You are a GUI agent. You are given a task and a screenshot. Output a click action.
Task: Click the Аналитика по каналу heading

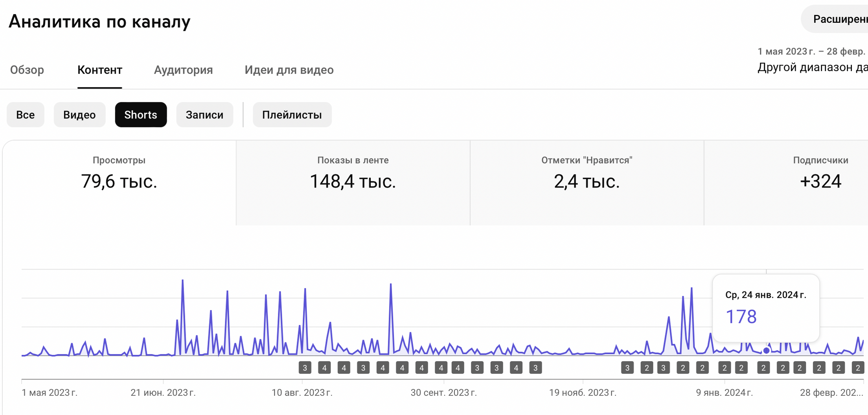100,21
